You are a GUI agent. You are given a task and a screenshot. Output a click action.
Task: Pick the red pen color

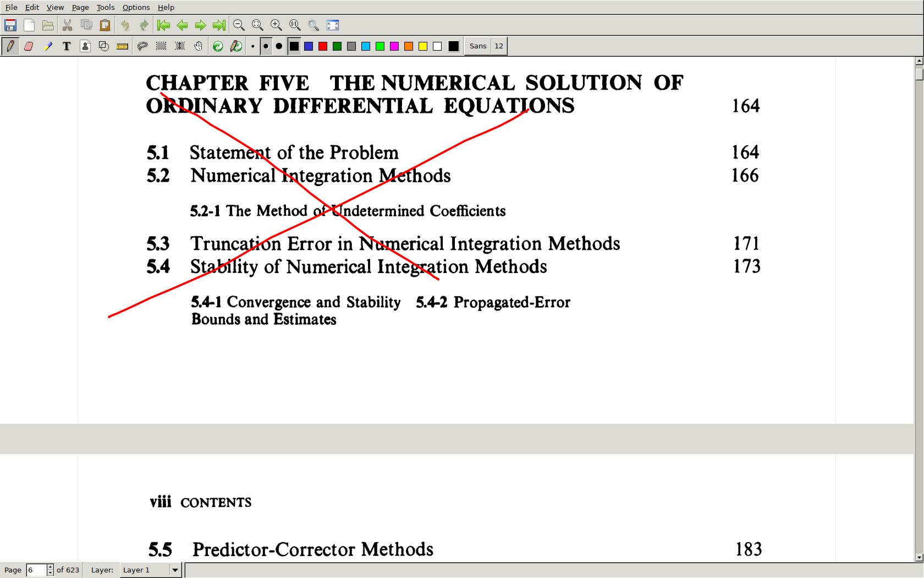(x=323, y=46)
